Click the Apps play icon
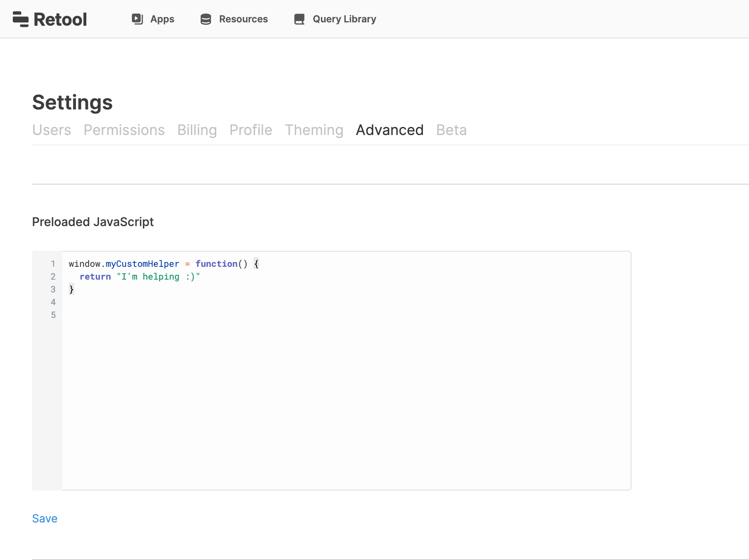749x560 pixels. point(137,19)
